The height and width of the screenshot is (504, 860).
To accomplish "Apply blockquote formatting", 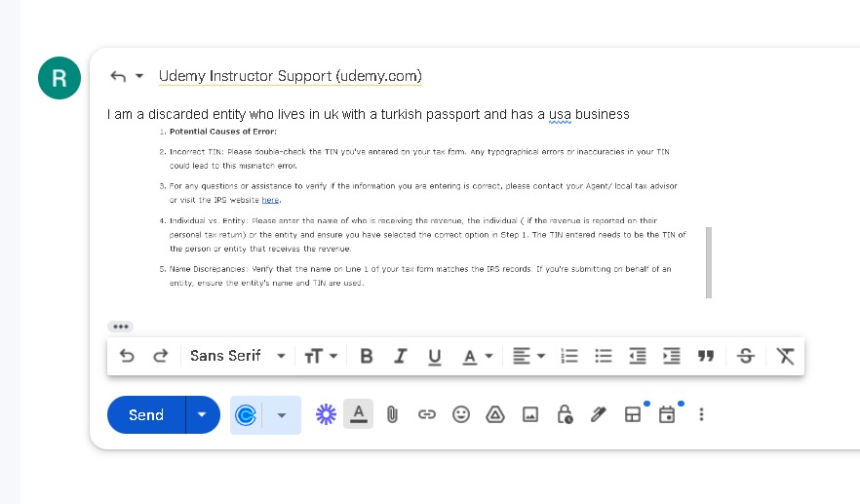I will [x=706, y=357].
